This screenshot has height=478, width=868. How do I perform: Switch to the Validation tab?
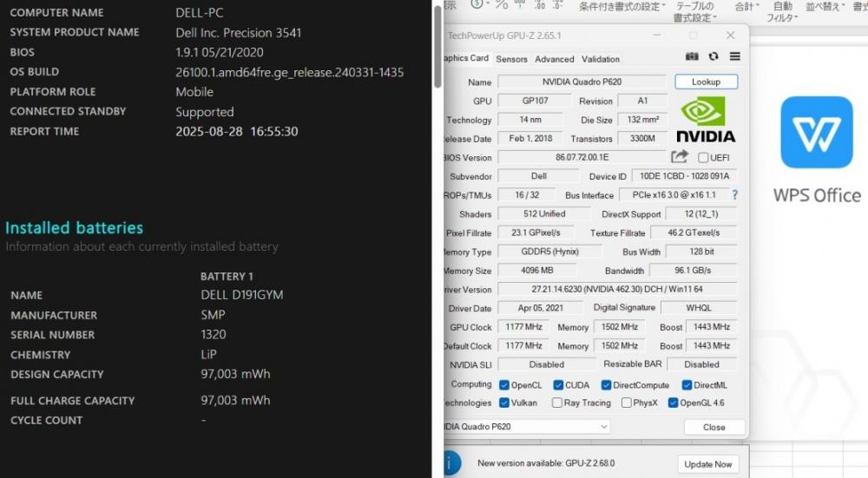[600, 59]
